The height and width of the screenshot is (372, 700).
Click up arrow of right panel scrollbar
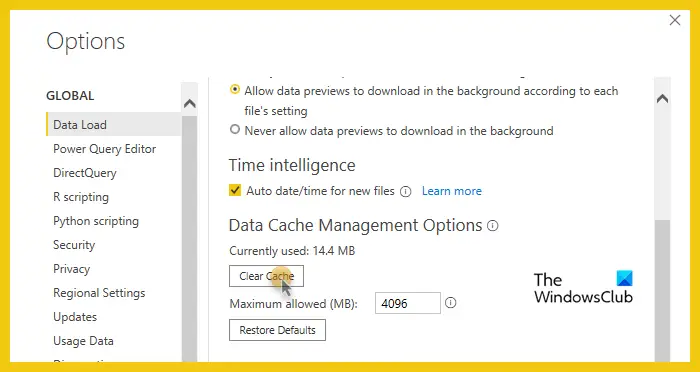662,99
